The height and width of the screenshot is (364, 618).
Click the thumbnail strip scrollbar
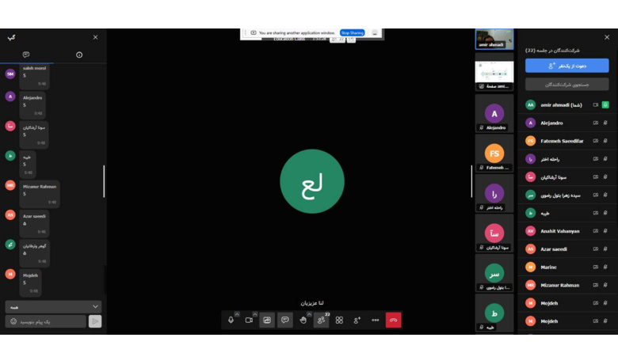click(471, 181)
